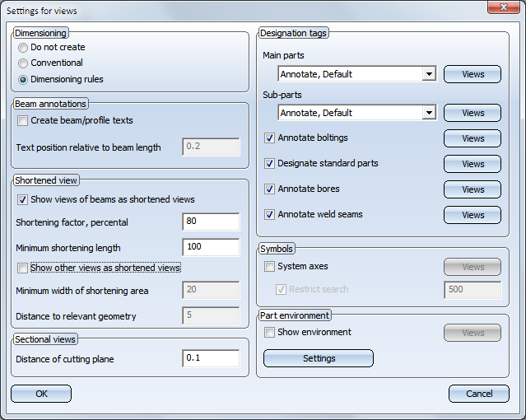526x420 pixels.
Task: Select the Dimensioning rules radio button
Action: click(x=23, y=80)
